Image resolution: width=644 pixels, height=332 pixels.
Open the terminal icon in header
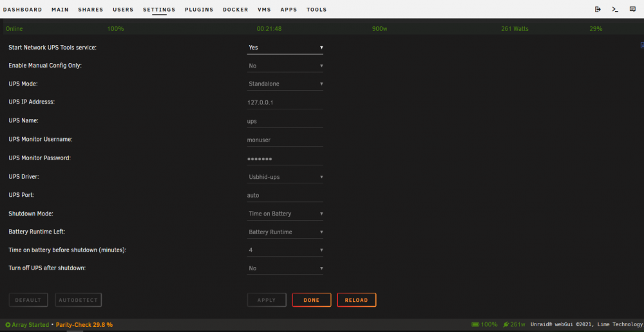tap(615, 10)
